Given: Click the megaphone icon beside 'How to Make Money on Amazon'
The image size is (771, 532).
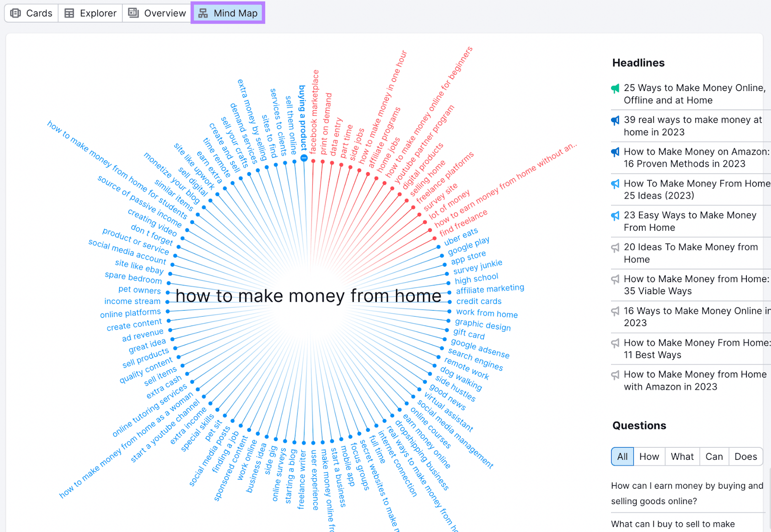Looking at the screenshot, I should [x=614, y=152].
